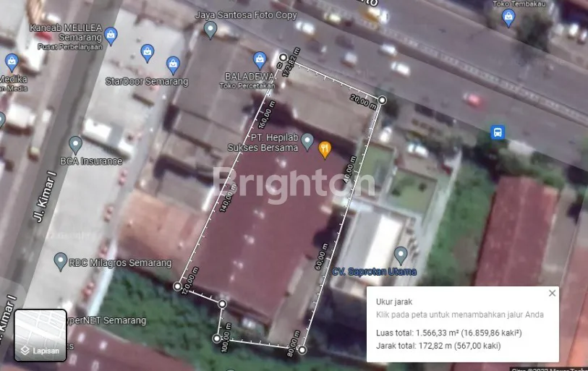Click the CV. Saprotan Utama pin

(401, 255)
